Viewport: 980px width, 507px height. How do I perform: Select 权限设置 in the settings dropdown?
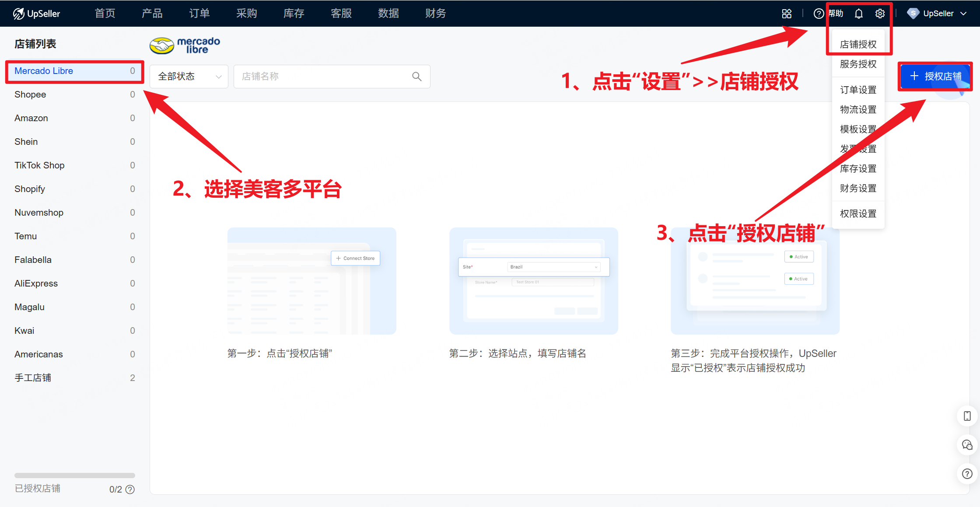pyautogui.click(x=858, y=213)
